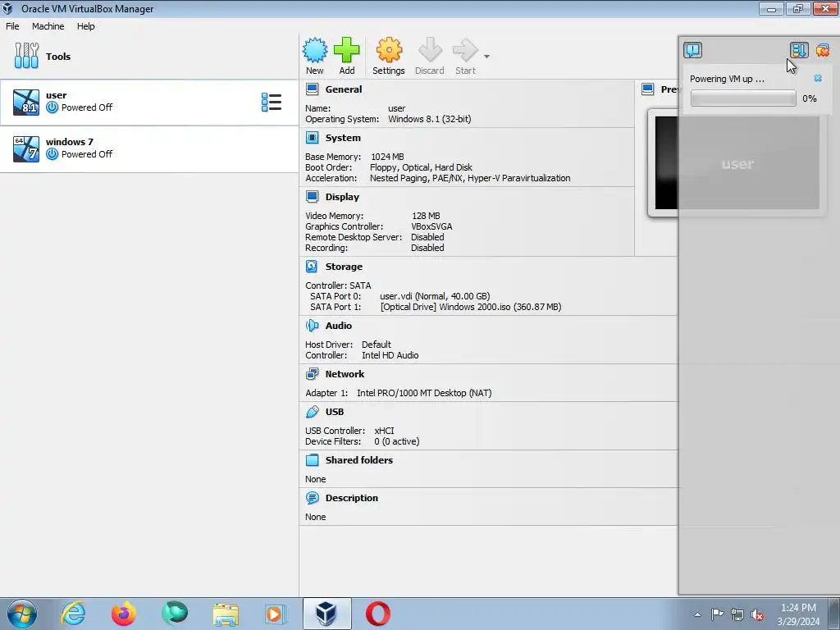This screenshot has width=840, height=630.
Task: Click the Discard toolbar icon
Action: (430, 50)
